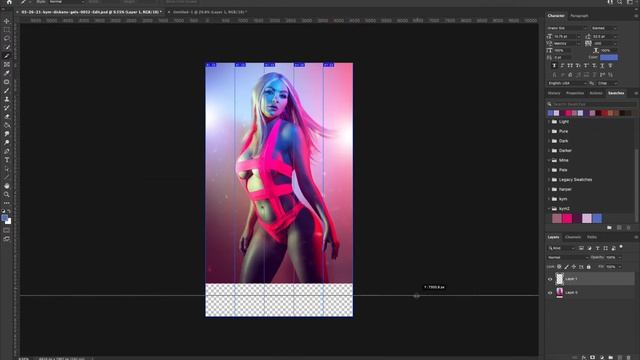Select Layer 1 thumbnail in Layers panel
Image resolution: width=640 pixels, height=360 pixels.
pyautogui.click(x=559, y=279)
